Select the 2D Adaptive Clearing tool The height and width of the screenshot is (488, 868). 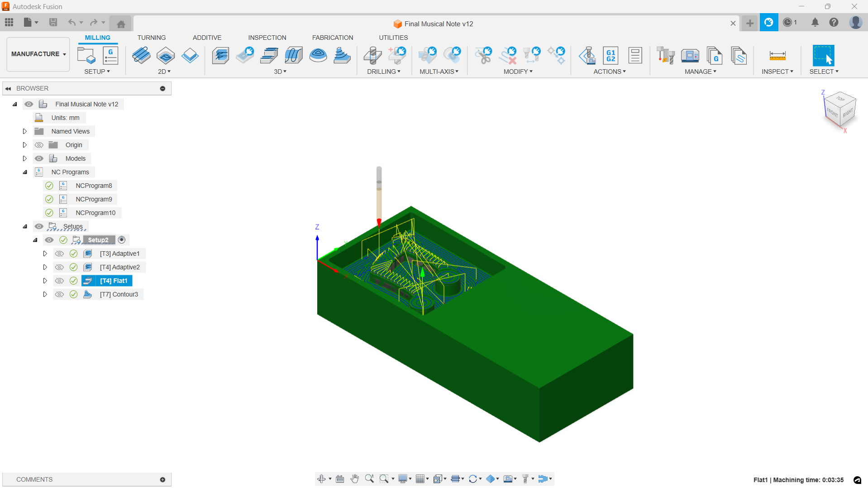pyautogui.click(x=141, y=55)
